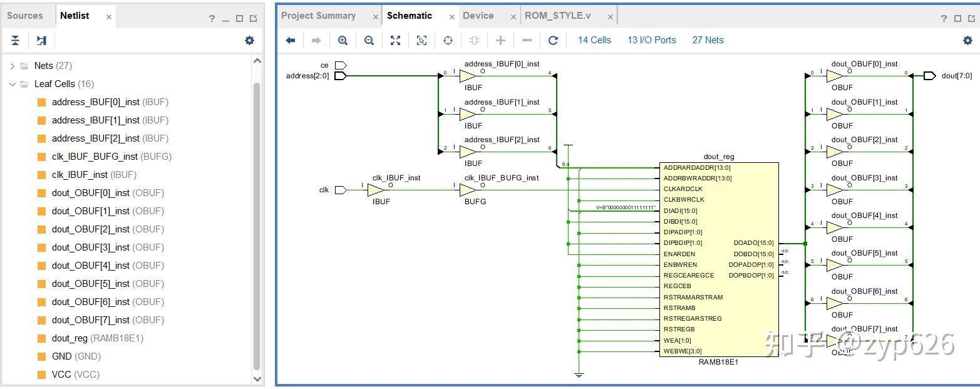Select the dout[7:0] output port
Screen dimensions: 980x389
pos(930,76)
